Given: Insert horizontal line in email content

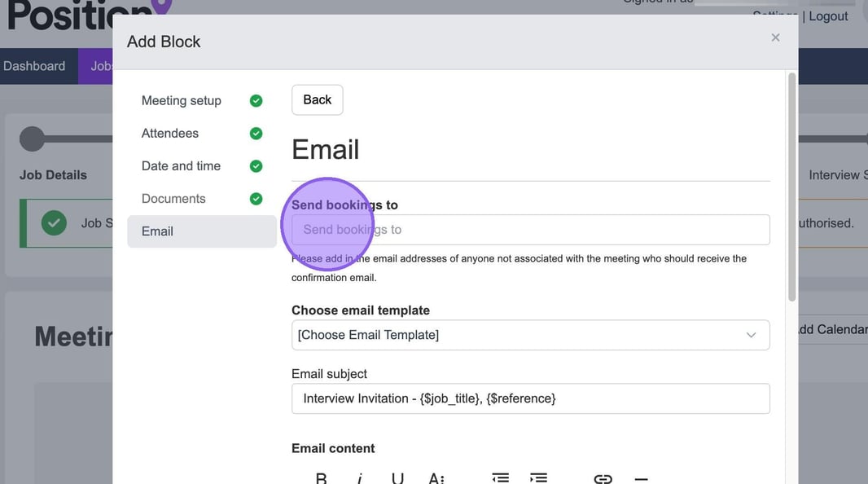Looking at the screenshot, I should pyautogui.click(x=641, y=477).
